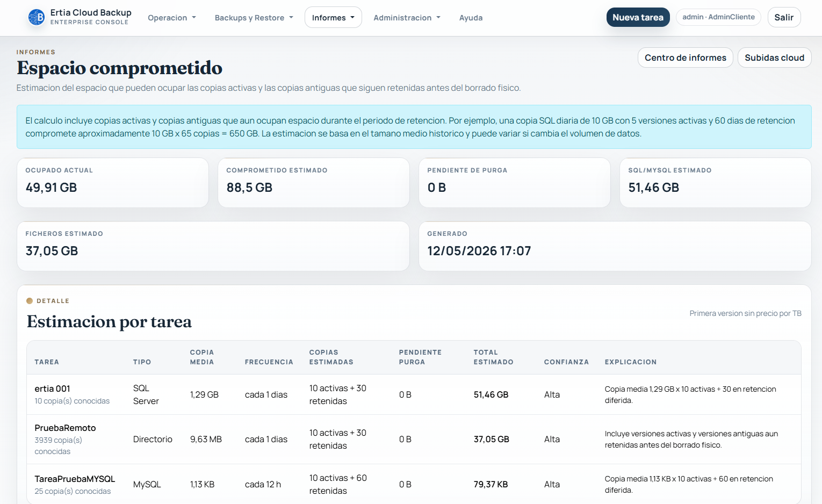Click the COPIAS ESTIMADAS column header
The width and height of the screenshot is (822, 504).
click(331, 357)
